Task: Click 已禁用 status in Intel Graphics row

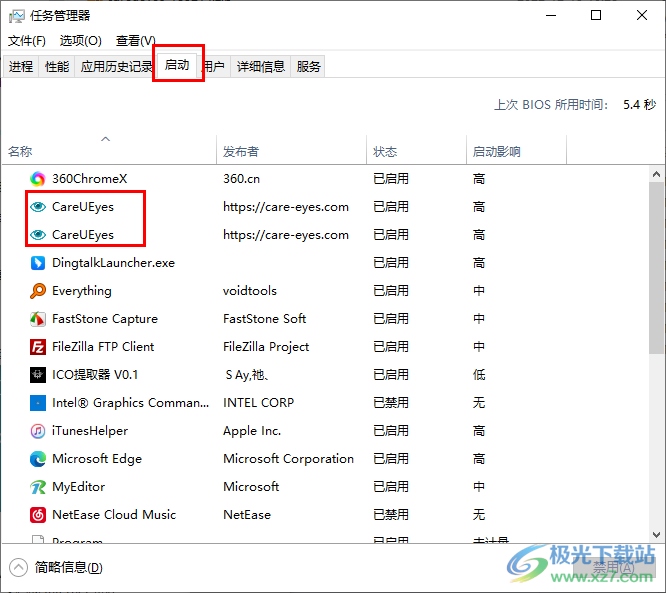Action: coord(391,403)
